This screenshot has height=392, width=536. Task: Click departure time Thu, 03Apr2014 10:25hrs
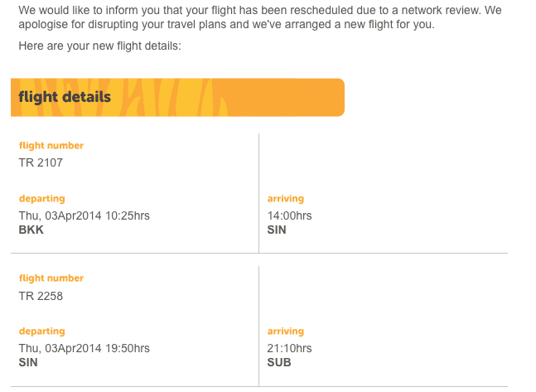tap(85, 215)
